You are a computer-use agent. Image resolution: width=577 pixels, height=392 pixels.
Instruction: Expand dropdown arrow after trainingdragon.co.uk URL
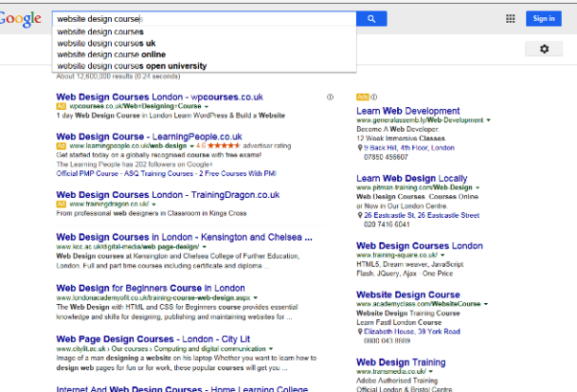pyautogui.click(x=154, y=204)
